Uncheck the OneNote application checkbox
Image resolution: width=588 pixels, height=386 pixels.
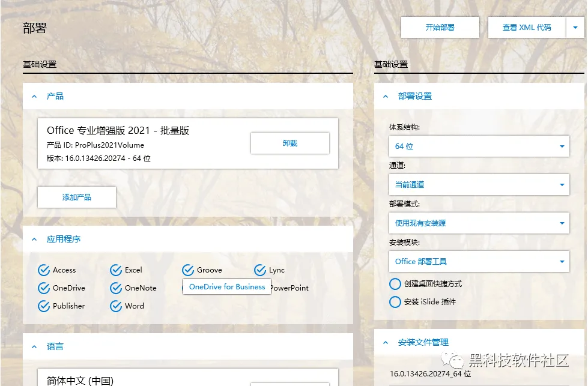tap(116, 288)
